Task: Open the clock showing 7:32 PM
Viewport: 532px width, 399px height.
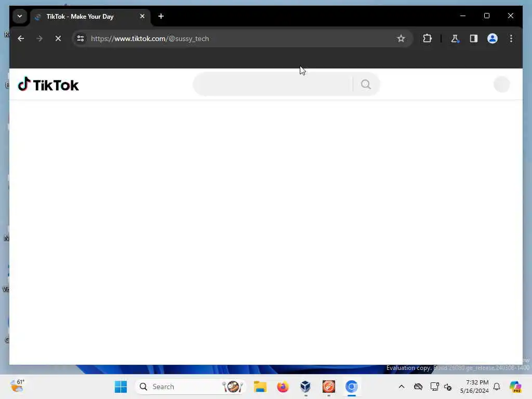Action: click(474, 387)
